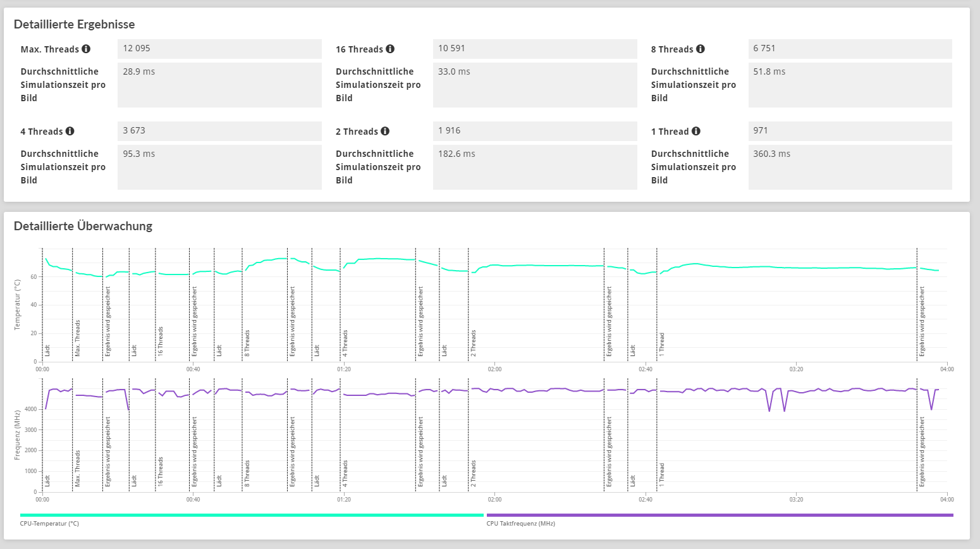Viewport: 980px width, 549px height.
Task: Click '4 Threads' marker in frequency chart
Action: (x=345, y=473)
